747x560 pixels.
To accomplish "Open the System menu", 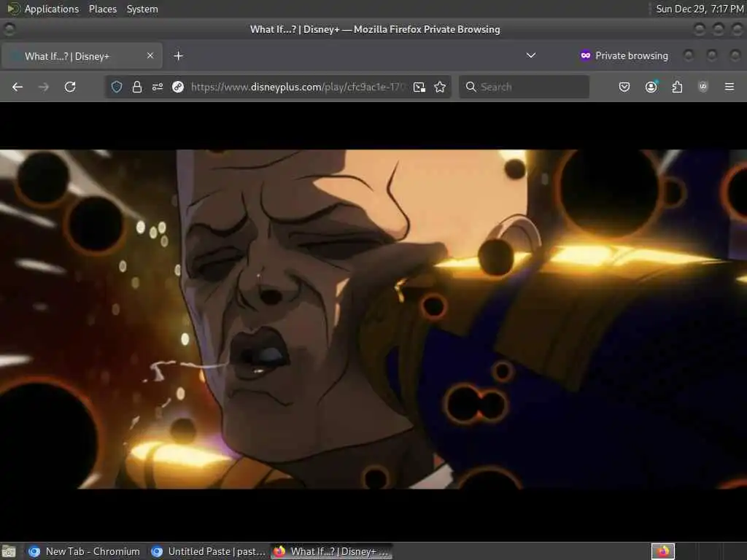I will (142, 9).
